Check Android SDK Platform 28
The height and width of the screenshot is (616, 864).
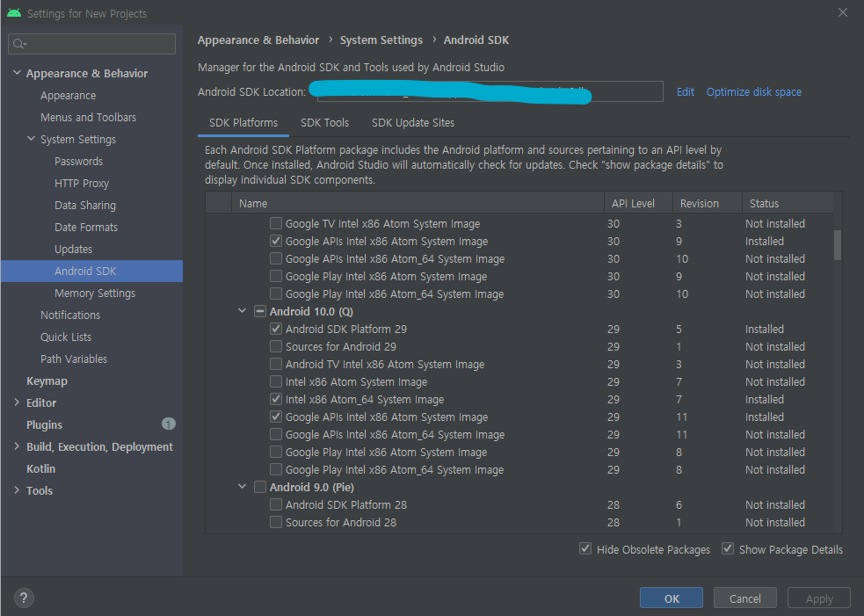coord(276,504)
